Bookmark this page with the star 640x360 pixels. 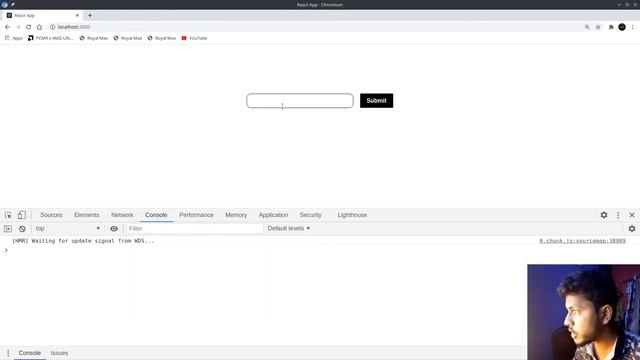tap(598, 27)
